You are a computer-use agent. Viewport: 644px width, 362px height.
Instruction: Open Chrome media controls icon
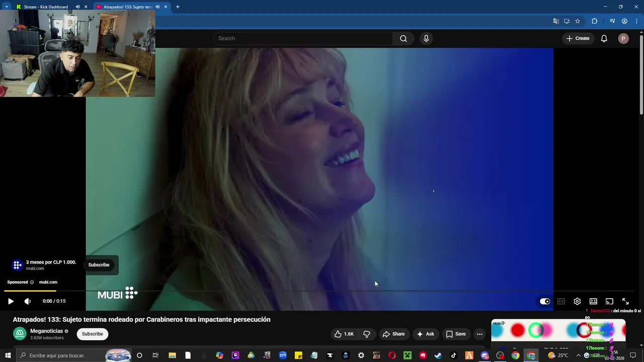click(612, 21)
